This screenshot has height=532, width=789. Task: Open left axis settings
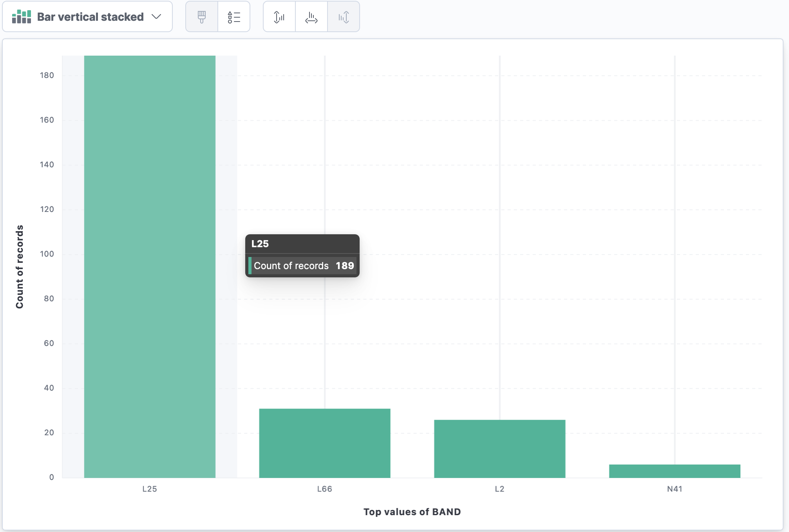pos(279,17)
